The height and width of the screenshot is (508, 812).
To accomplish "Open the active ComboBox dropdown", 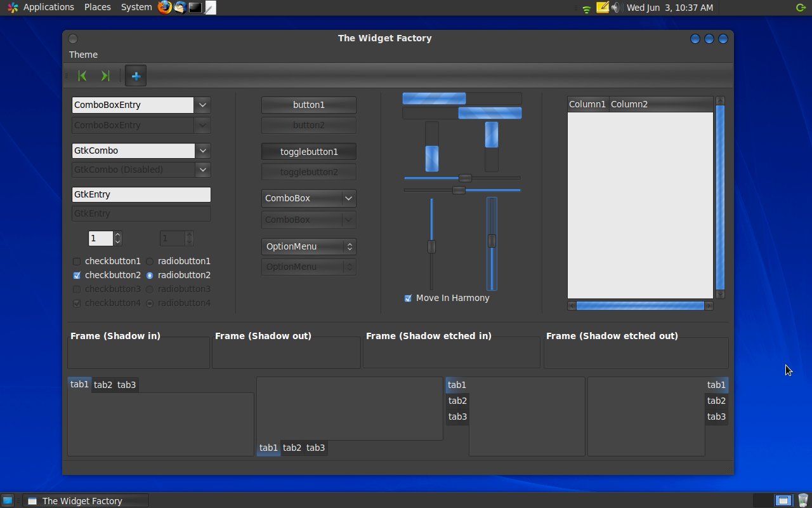I will tap(309, 198).
